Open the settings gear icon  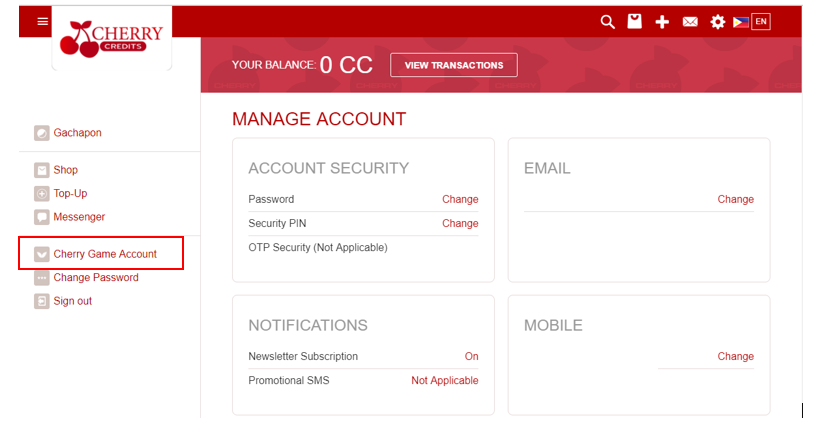point(718,22)
